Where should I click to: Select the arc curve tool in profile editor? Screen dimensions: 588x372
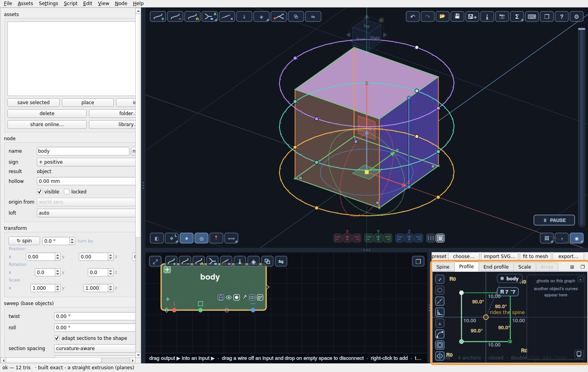[440, 334]
